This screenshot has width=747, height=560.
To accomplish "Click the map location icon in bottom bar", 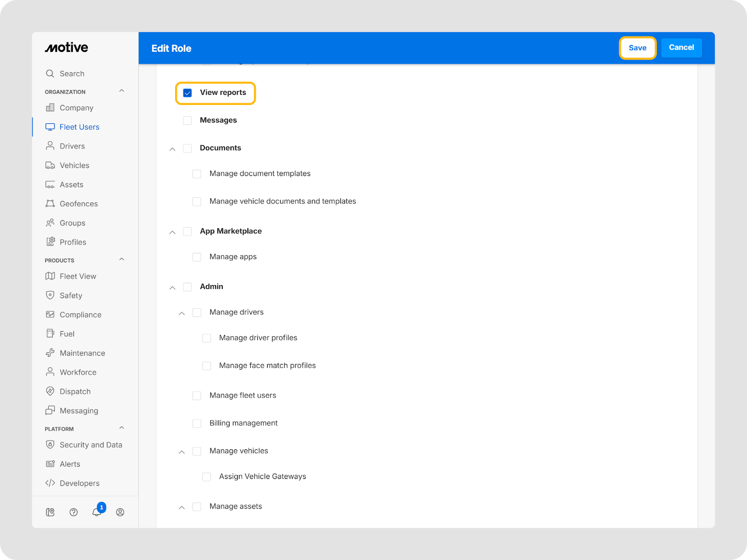I will click(x=50, y=512).
